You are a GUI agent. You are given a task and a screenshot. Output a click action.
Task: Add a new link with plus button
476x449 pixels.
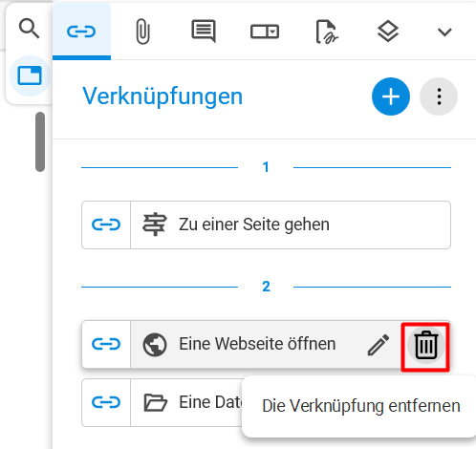pos(391,96)
